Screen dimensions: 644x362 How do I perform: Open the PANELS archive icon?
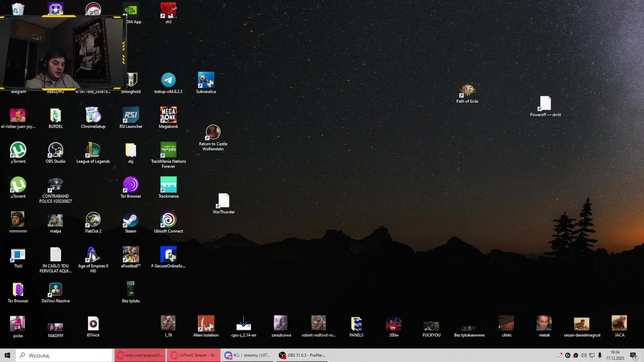[356, 326]
